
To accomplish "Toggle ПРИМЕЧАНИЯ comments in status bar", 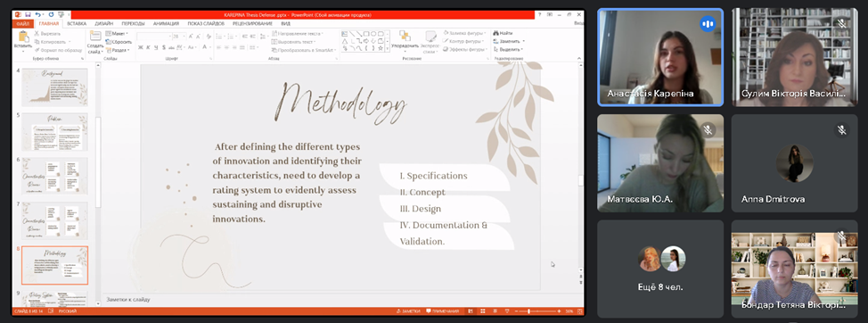I will [x=442, y=311].
